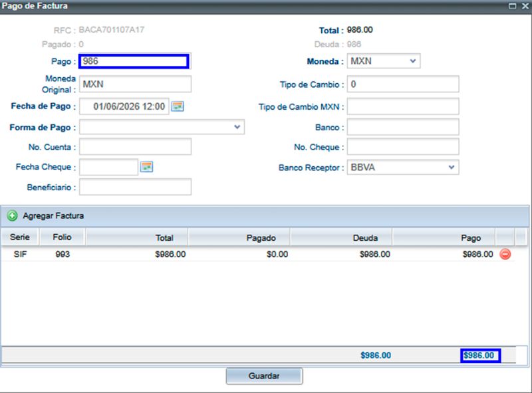The height and width of the screenshot is (393, 532).
Task: Click the Beneficiario input field
Action: click(135, 187)
